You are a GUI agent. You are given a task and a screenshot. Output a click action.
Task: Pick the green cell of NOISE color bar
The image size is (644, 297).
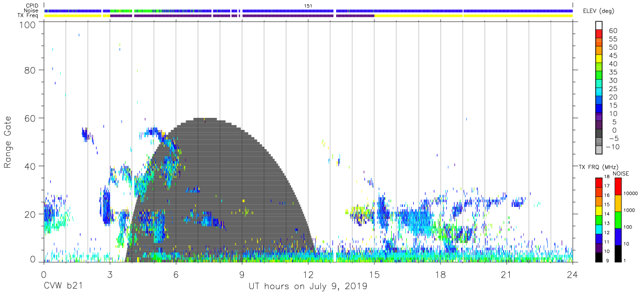(617, 219)
